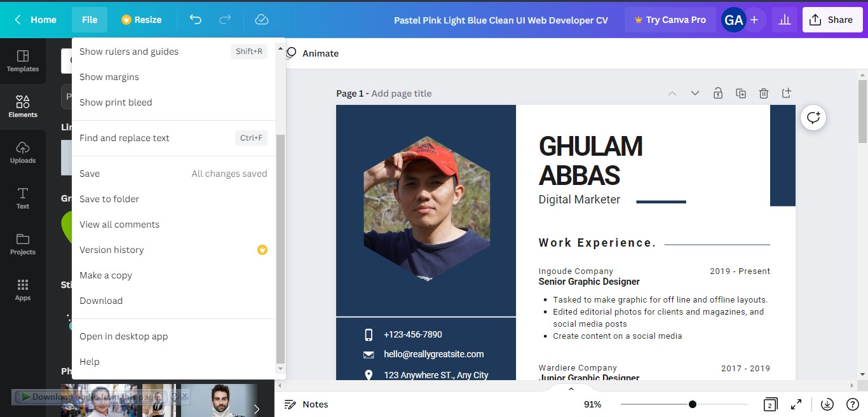Add comment with speech bubble icon
868x417 pixels.
[x=813, y=118]
